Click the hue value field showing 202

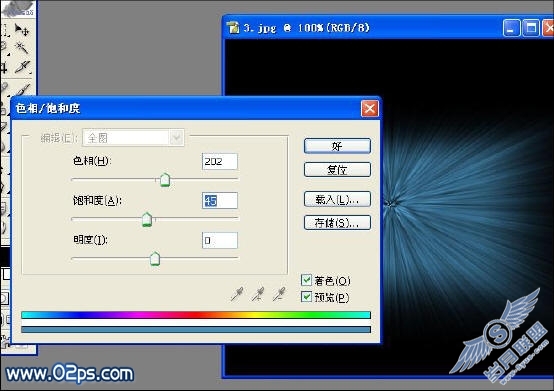[x=220, y=161]
